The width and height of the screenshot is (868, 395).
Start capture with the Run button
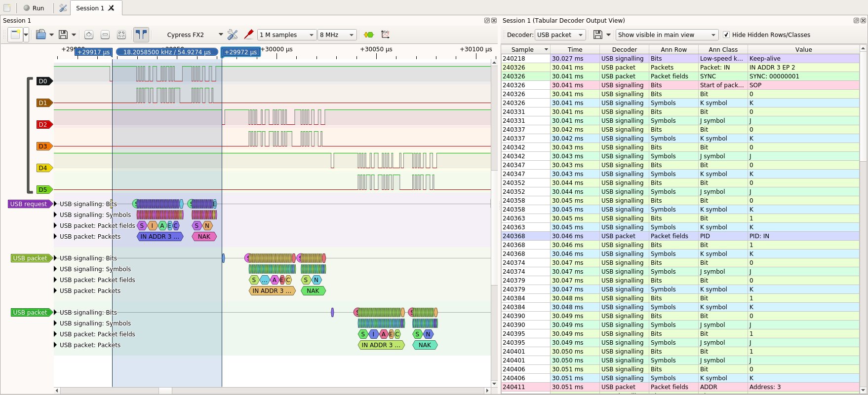34,8
